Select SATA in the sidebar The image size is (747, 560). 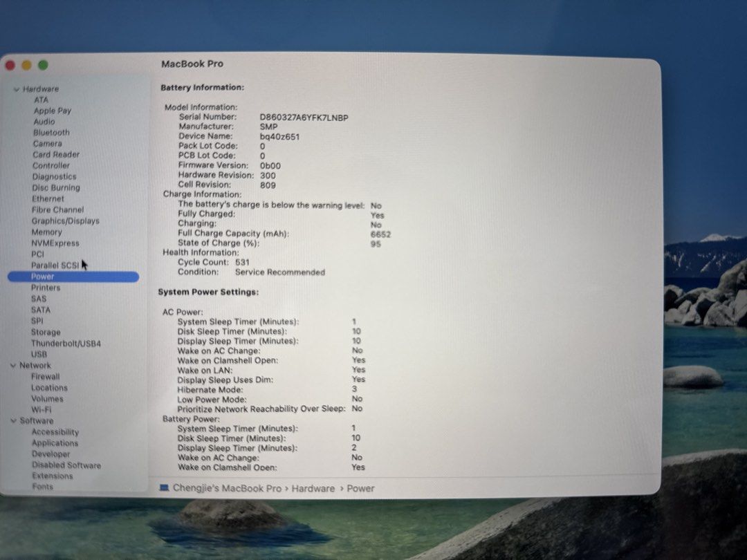[x=41, y=310]
